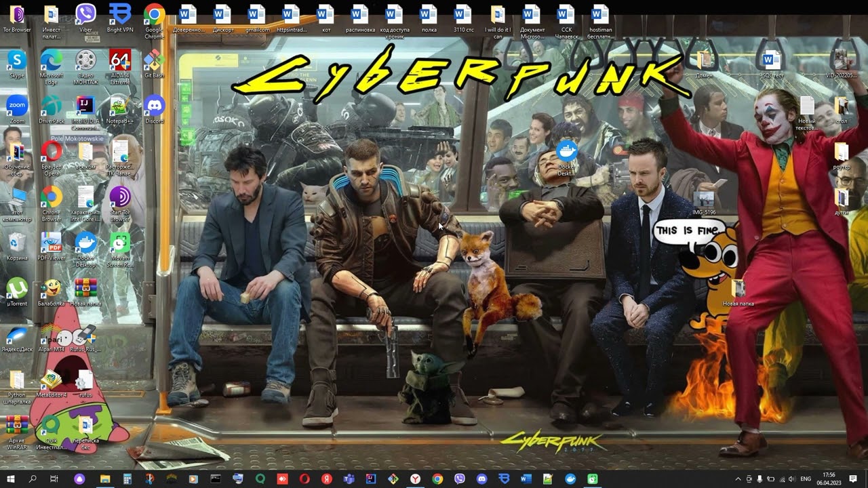The height and width of the screenshot is (488, 868).
Task: Open переписка бкс Word document
Action: tap(85, 433)
